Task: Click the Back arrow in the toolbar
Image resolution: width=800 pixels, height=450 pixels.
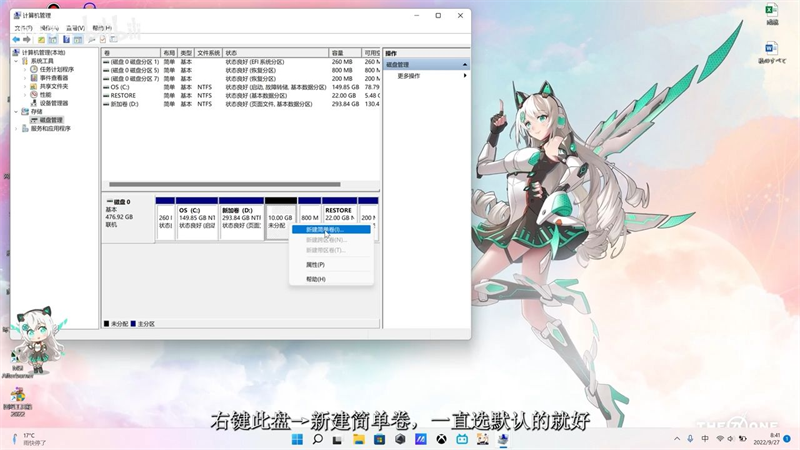Action: [16, 39]
